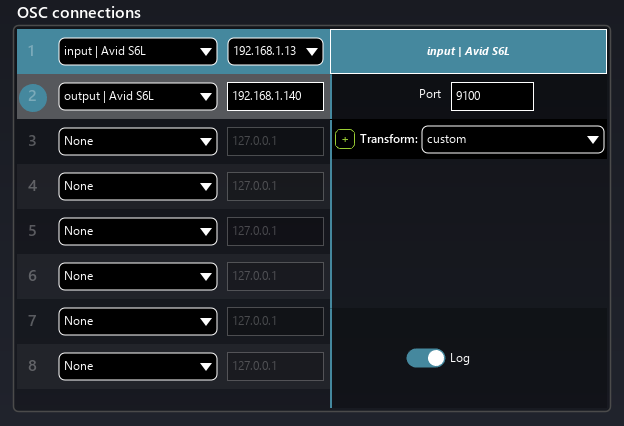The height and width of the screenshot is (426, 624).
Task: Toggle the Log switch
Action: (425, 358)
